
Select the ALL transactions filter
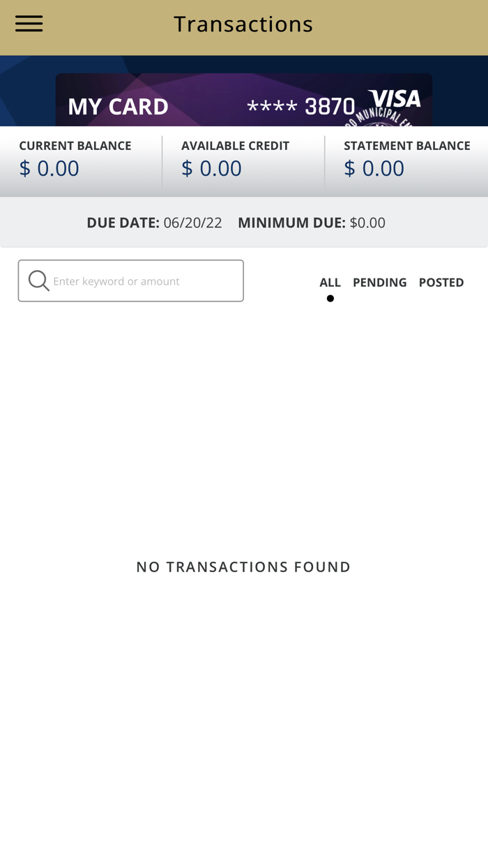[330, 283]
